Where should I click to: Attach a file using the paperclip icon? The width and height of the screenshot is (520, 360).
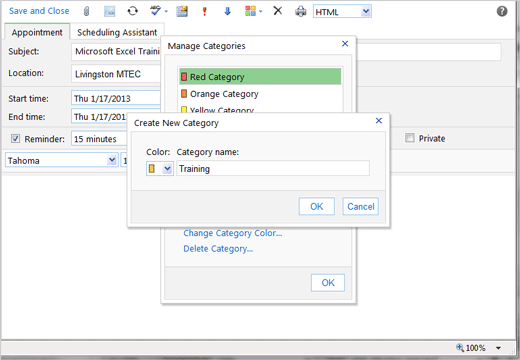86,11
